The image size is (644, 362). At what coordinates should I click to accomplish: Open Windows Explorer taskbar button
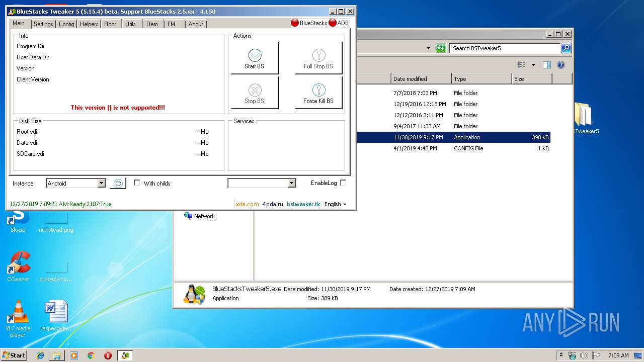[x=57, y=355]
